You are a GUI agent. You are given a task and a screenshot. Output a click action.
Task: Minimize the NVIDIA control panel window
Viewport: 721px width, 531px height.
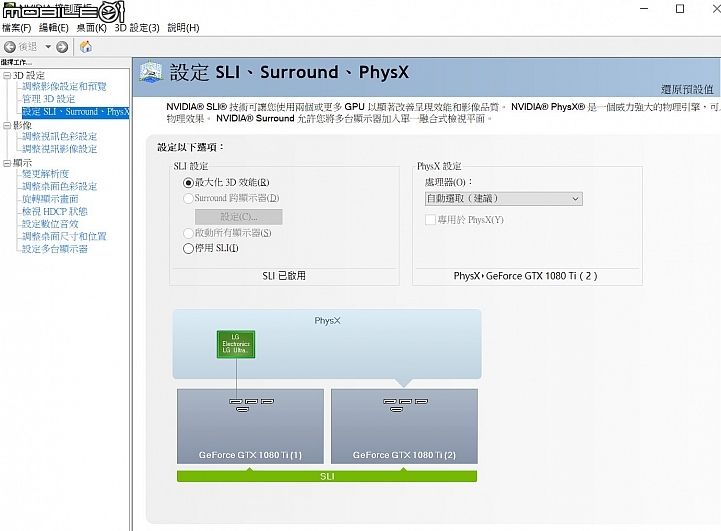pos(644,8)
